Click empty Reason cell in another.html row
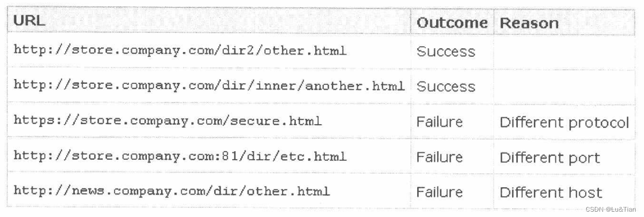644x217 pixels. [x=564, y=86]
